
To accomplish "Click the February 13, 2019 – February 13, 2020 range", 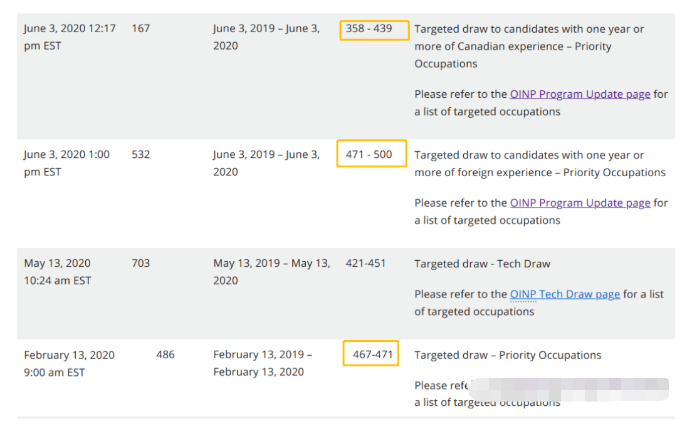I will click(262, 363).
